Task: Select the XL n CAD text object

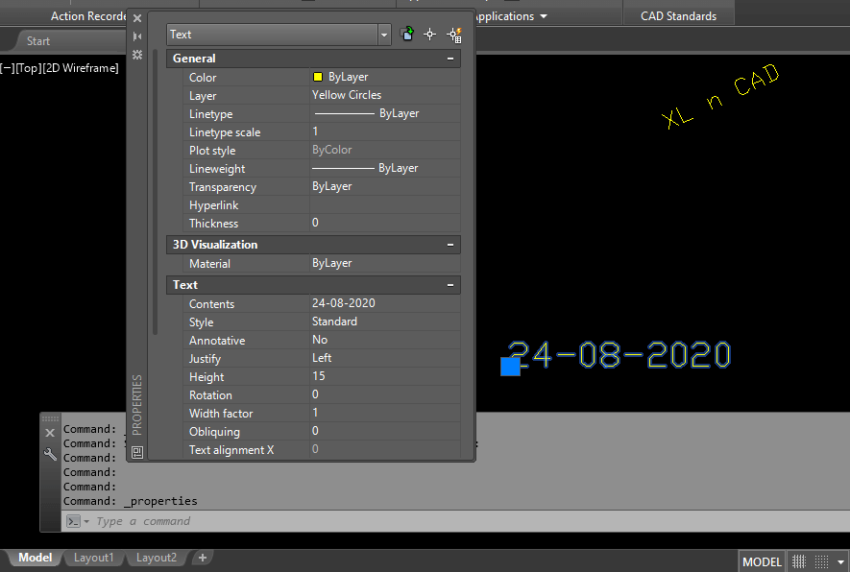Action: pos(720,96)
